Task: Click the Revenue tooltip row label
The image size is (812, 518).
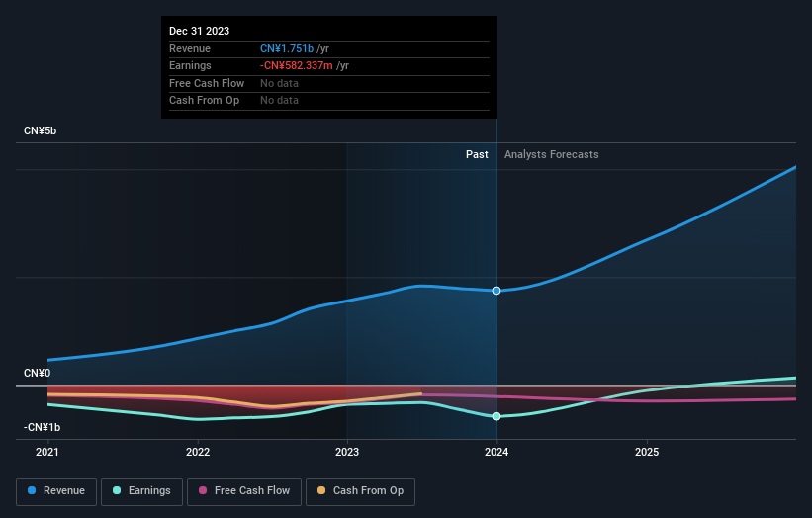Action: (x=190, y=48)
